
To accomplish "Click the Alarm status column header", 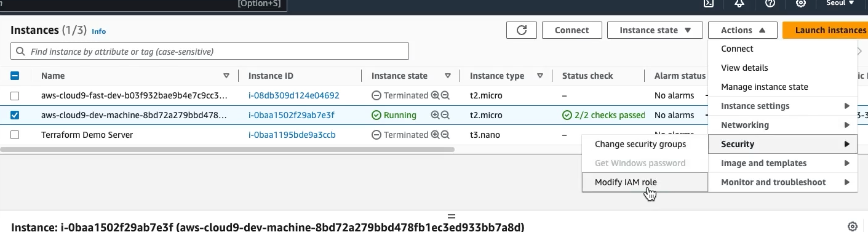I will 680,76.
